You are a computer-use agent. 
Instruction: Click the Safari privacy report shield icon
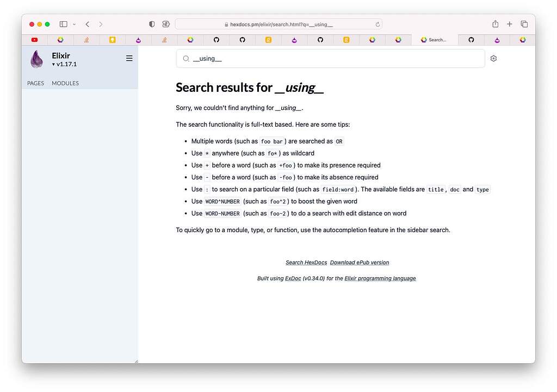click(151, 24)
